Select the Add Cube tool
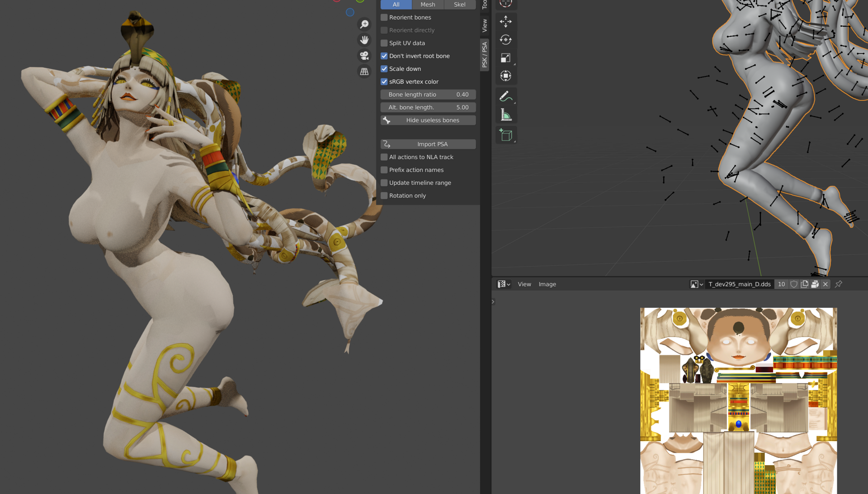Viewport: 868px width, 494px height. pyautogui.click(x=506, y=135)
